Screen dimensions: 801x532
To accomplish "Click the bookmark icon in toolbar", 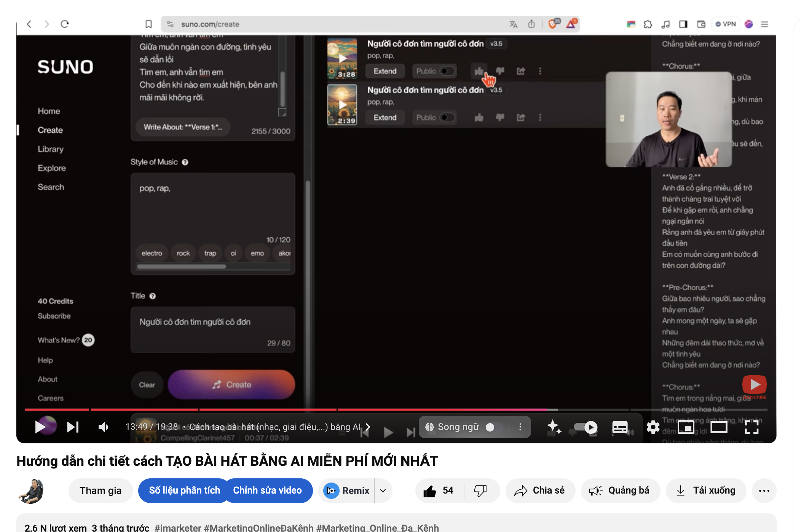I will pyautogui.click(x=148, y=24).
